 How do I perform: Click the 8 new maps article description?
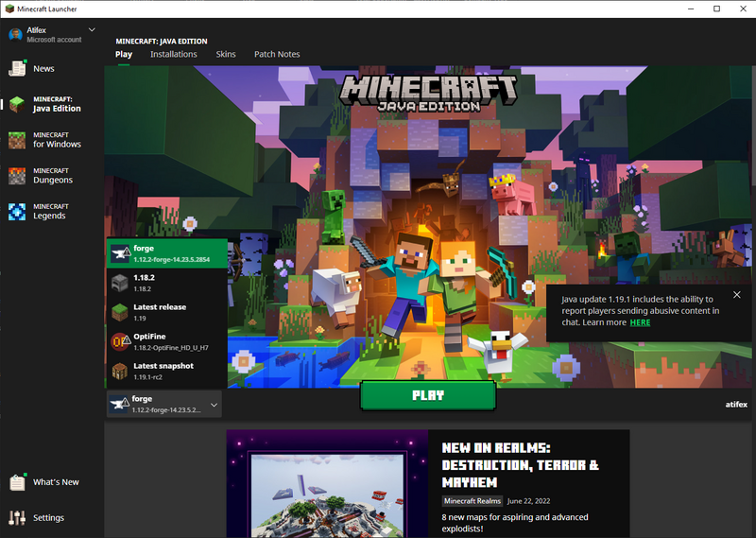[x=514, y=523]
